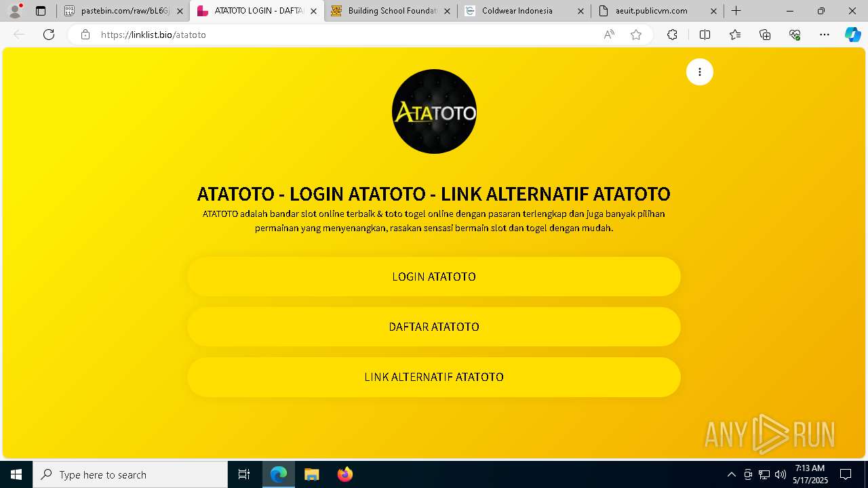Activate Read aloud icon

(609, 35)
